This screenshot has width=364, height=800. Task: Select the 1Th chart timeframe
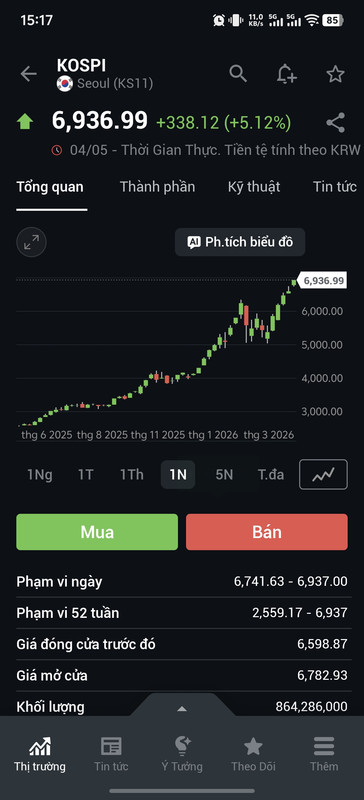pyautogui.click(x=132, y=475)
